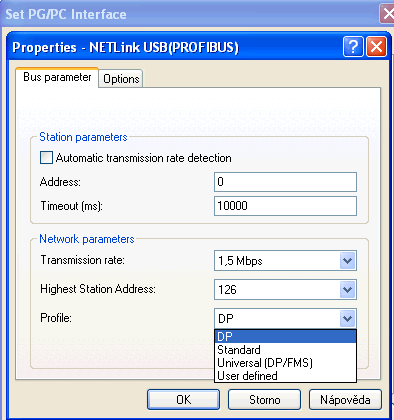This screenshot has height=420, width=394.
Task: Click the Address input field
Action: (285, 182)
